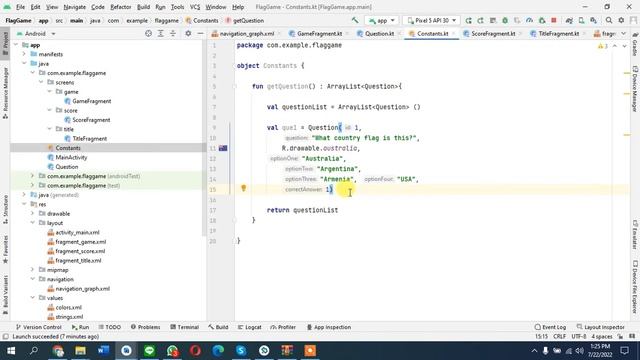Expand the mipmap folder
This screenshot has height=360, width=640.
click(x=32, y=270)
